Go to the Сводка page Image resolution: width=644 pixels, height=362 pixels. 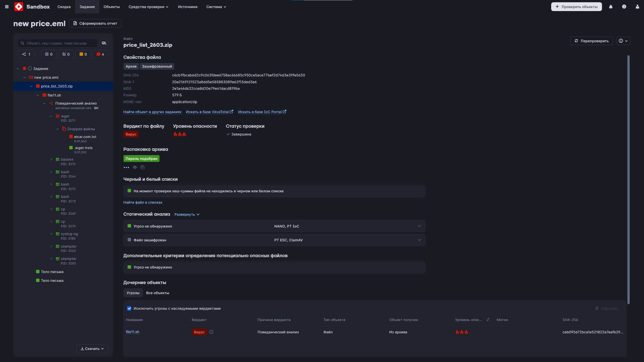[x=64, y=7]
